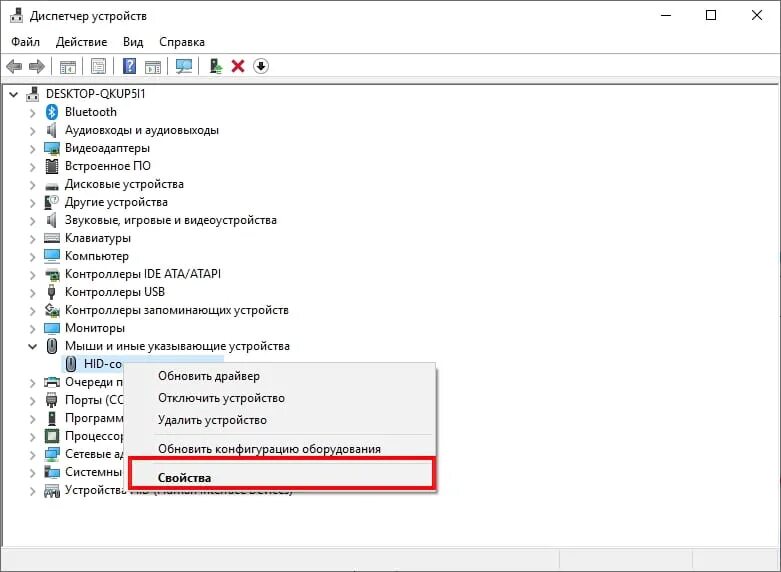Toggle the console tree pane icon
Viewport: 781px width, 572px height.
click(68, 66)
